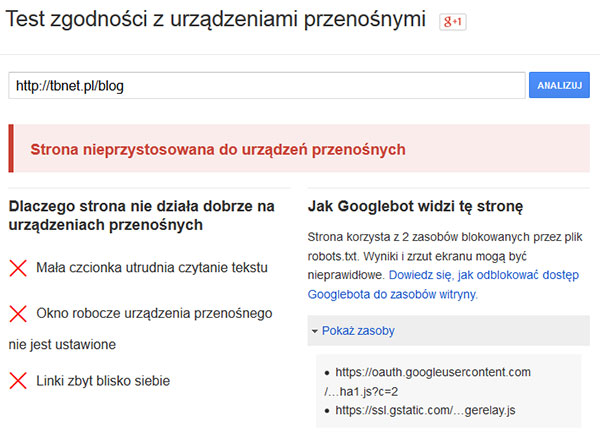Click red X icon beside 'Linki zbyt blisko siebie'

(18, 381)
